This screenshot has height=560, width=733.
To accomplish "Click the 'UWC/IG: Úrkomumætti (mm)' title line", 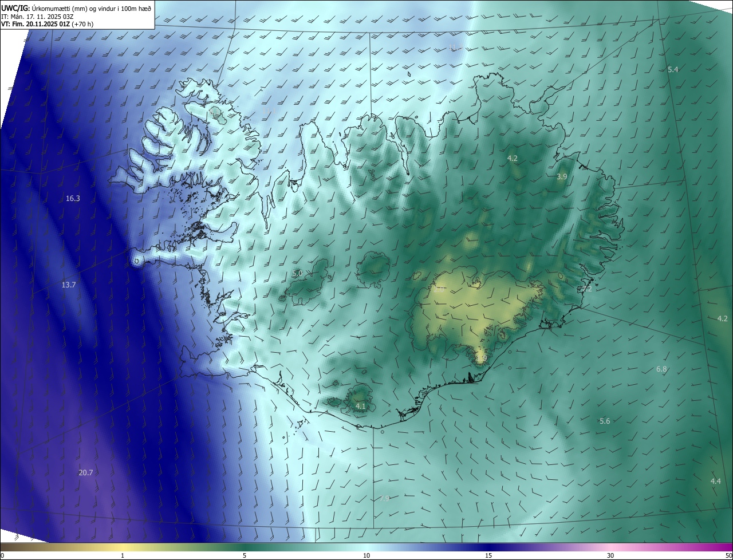I will click(x=76, y=8).
